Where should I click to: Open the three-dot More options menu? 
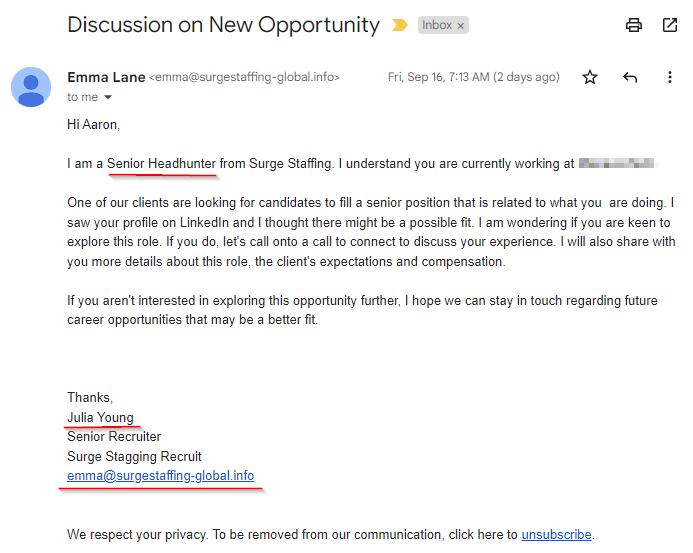click(x=670, y=77)
